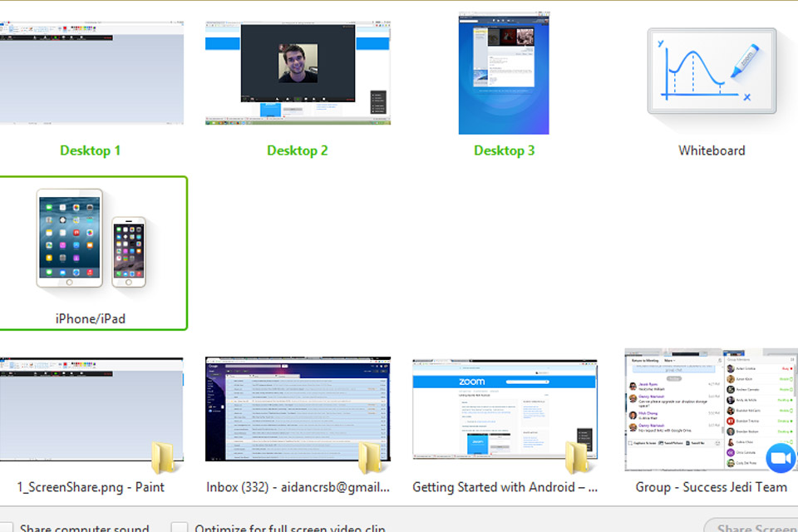The height and width of the screenshot is (532, 798).
Task: Choose the Desktop 3 portrait screen thumbnail
Action: [x=504, y=72]
